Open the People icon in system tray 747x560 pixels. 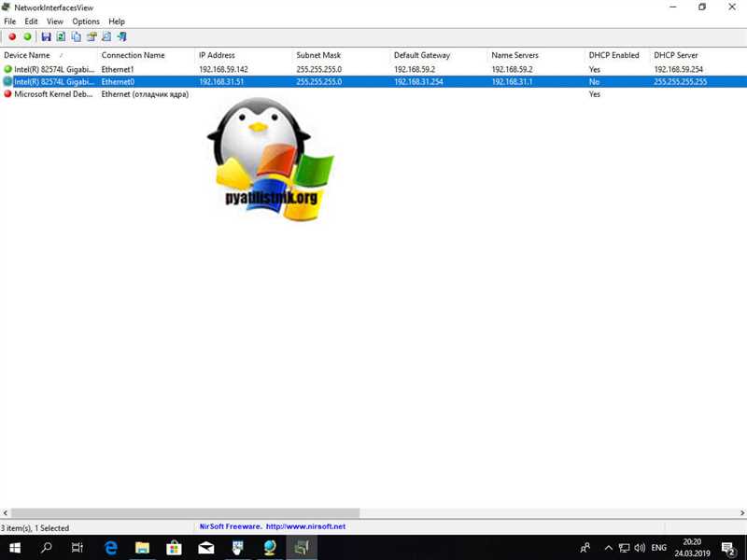[585, 548]
